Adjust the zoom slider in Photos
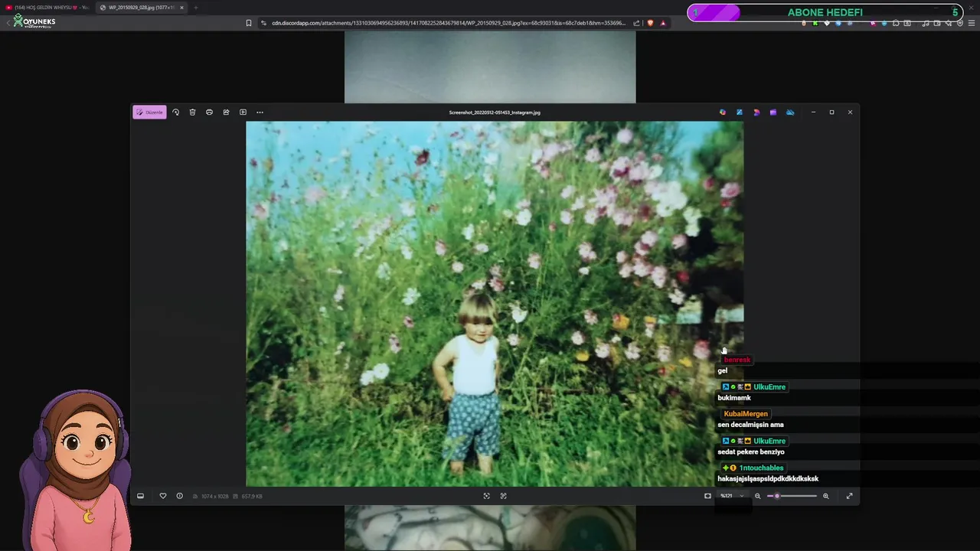980x551 pixels. (x=792, y=496)
